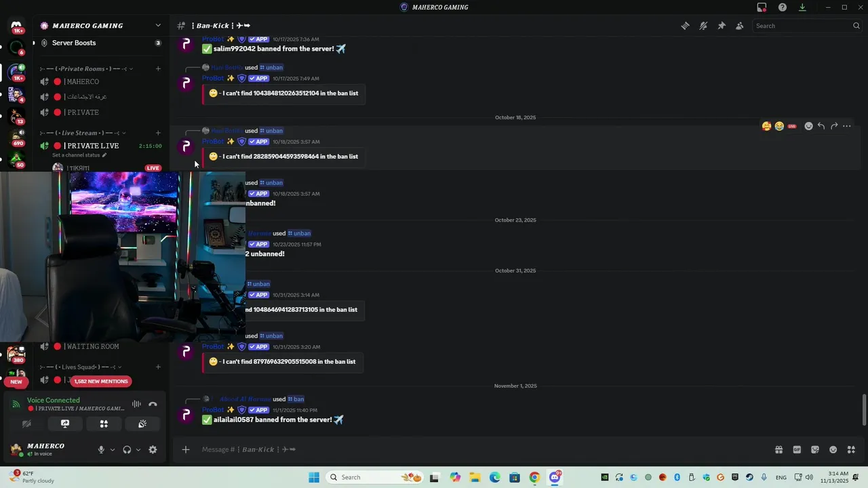Open the soundboard button
This screenshot has width=868, height=488.
[x=142, y=424]
